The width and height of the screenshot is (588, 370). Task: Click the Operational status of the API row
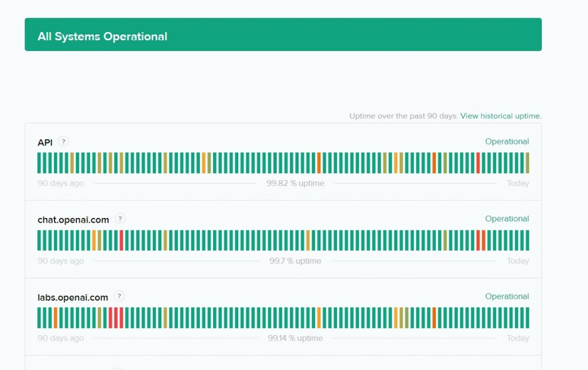(506, 142)
